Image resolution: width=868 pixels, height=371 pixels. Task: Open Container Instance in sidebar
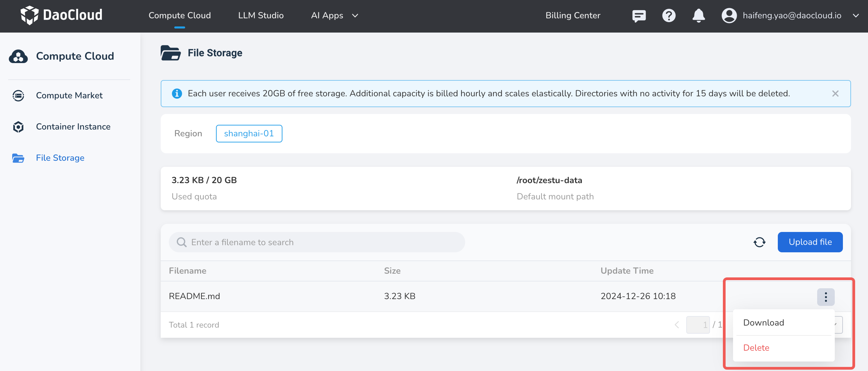[73, 126]
